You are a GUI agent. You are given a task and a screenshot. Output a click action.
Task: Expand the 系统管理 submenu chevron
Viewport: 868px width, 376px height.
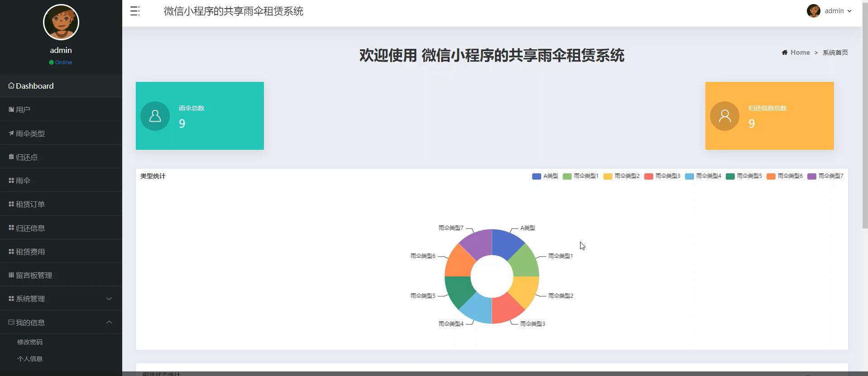pos(109,299)
